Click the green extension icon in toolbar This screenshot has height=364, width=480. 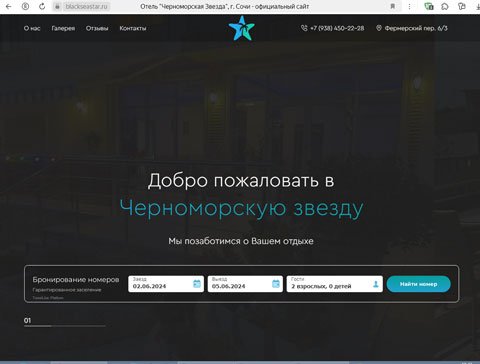click(x=429, y=6)
